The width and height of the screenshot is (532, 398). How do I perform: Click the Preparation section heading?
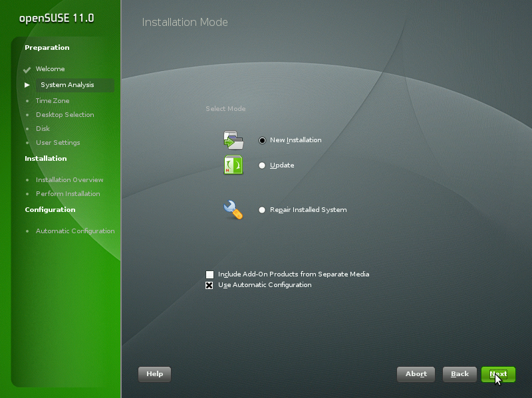pos(47,47)
